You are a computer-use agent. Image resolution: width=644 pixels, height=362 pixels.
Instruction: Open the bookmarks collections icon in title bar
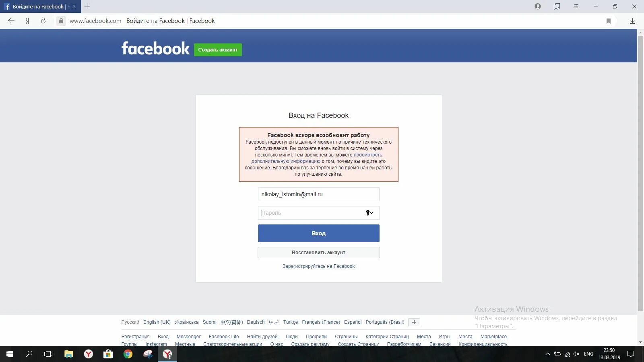click(x=557, y=6)
